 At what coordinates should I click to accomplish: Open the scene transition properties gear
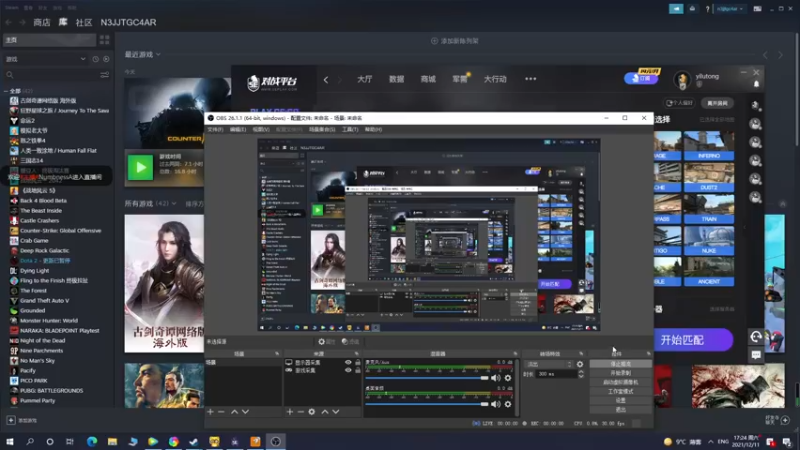[x=580, y=364]
